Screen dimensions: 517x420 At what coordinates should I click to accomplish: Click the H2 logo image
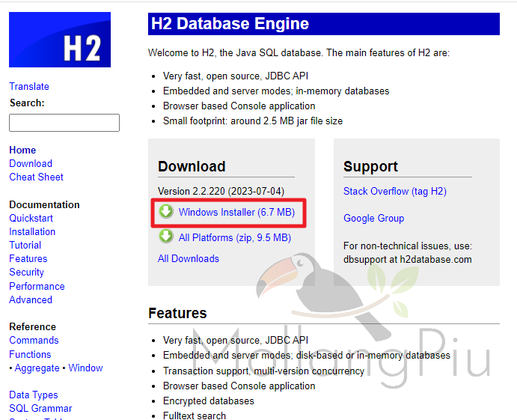pos(60,40)
